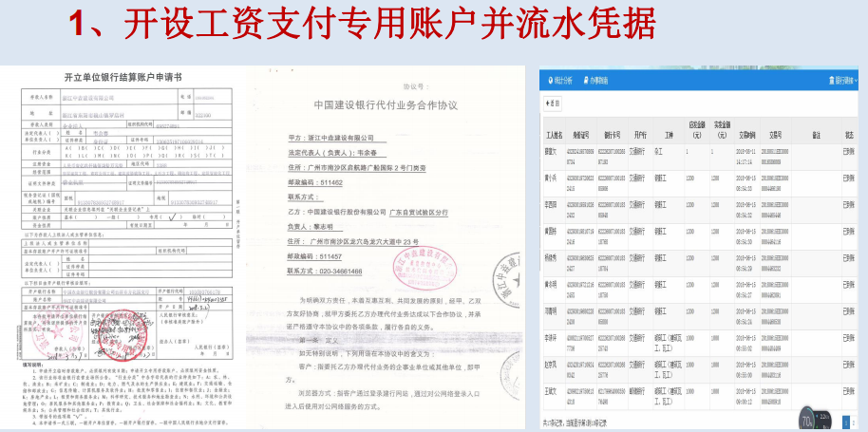868x432 pixels.
Task: Click the 交易时间 column header
Action: (x=746, y=135)
